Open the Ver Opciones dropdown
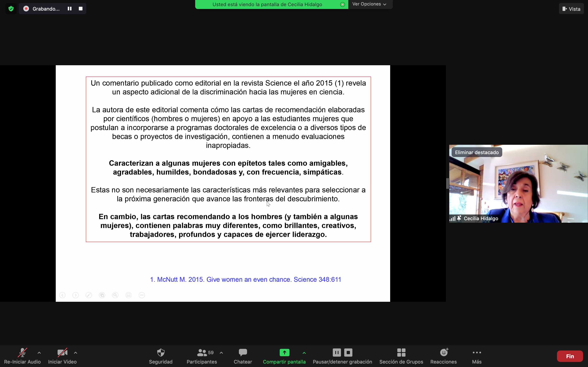The height and width of the screenshot is (367, 588). pyautogui.click(x=369, y=4)
